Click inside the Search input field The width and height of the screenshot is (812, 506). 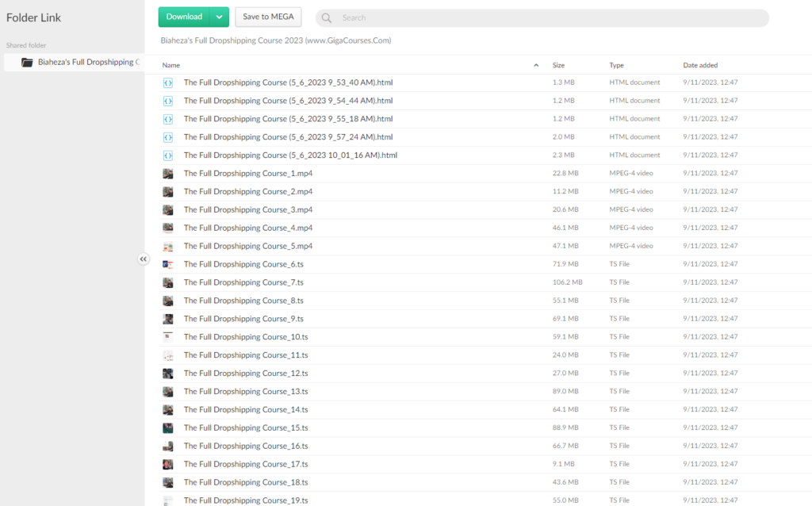point(436,17)
